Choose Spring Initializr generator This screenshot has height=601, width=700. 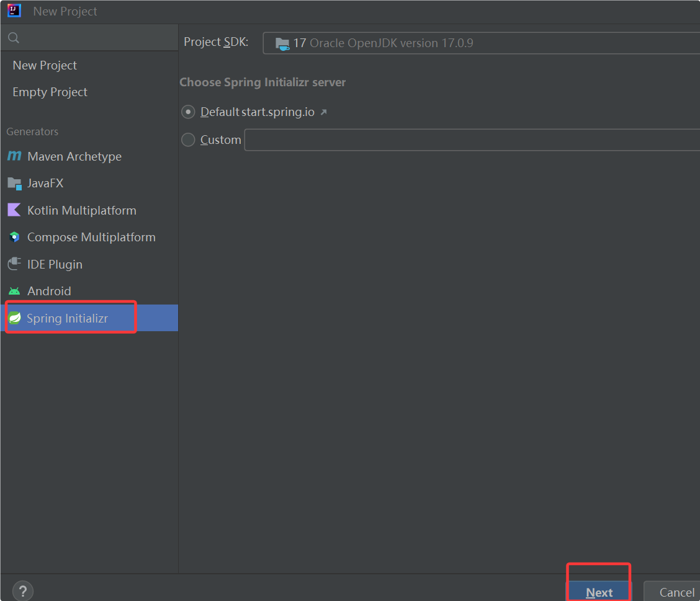(x=89, y=318)
